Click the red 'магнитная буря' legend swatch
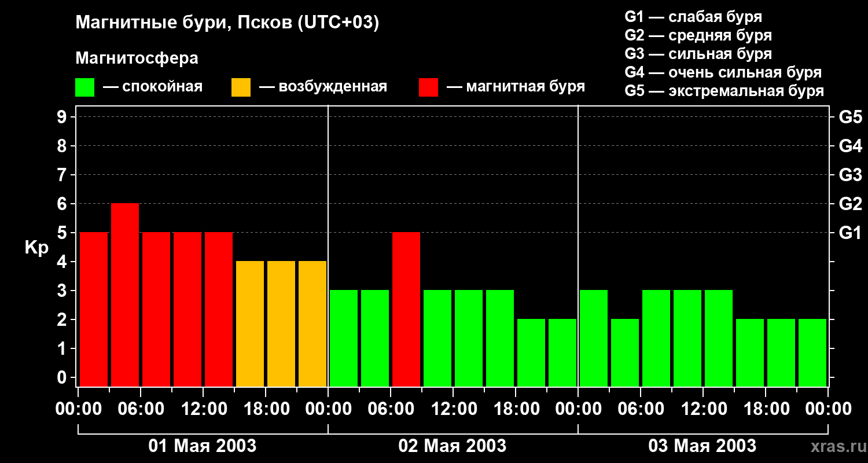The width and height of the screenshot is (868, 463). (x=428, y=87)
